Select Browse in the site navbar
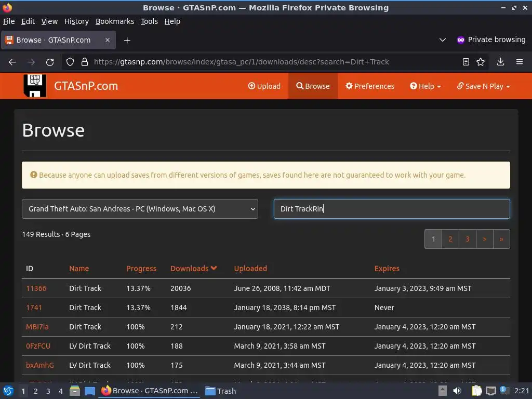 point(313,86)
